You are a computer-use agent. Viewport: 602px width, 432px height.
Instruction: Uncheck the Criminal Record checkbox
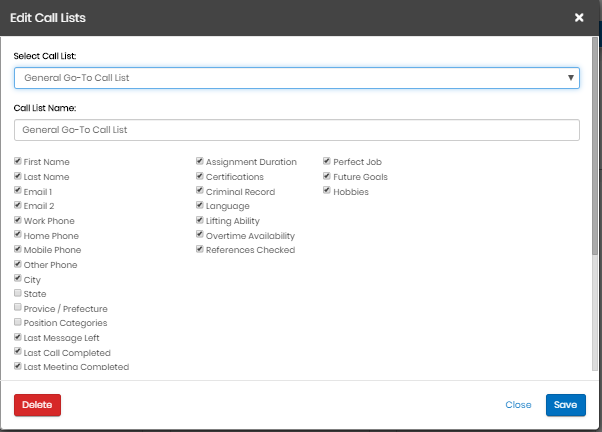tap(200, 191)
